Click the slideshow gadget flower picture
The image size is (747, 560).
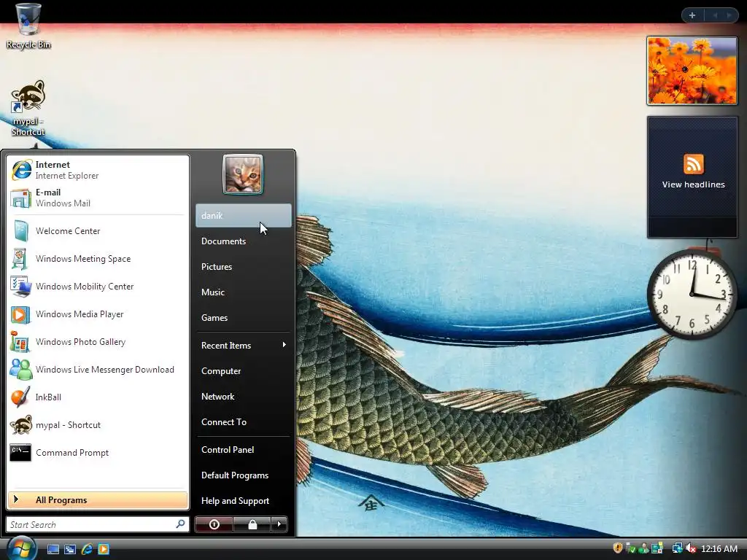pos(692,71)
